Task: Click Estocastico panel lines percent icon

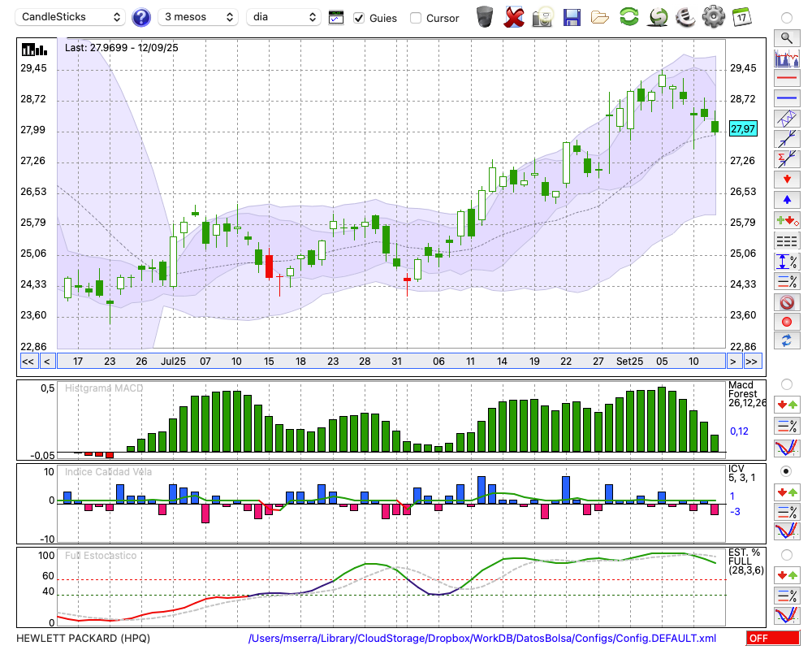Action: click(787, 595)
